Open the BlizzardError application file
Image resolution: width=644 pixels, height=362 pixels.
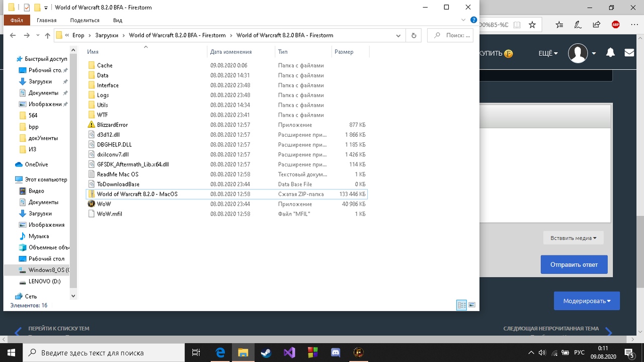pos(112,125)
